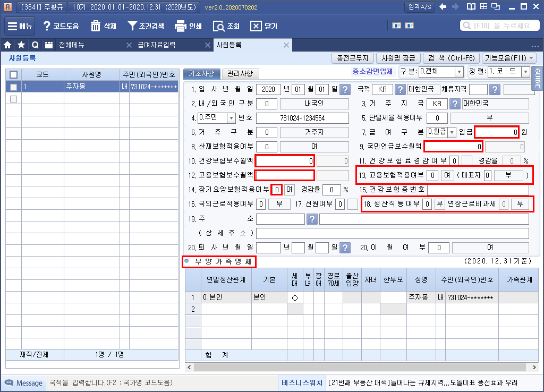Check the empty second row checkbox

coord(13,99)
